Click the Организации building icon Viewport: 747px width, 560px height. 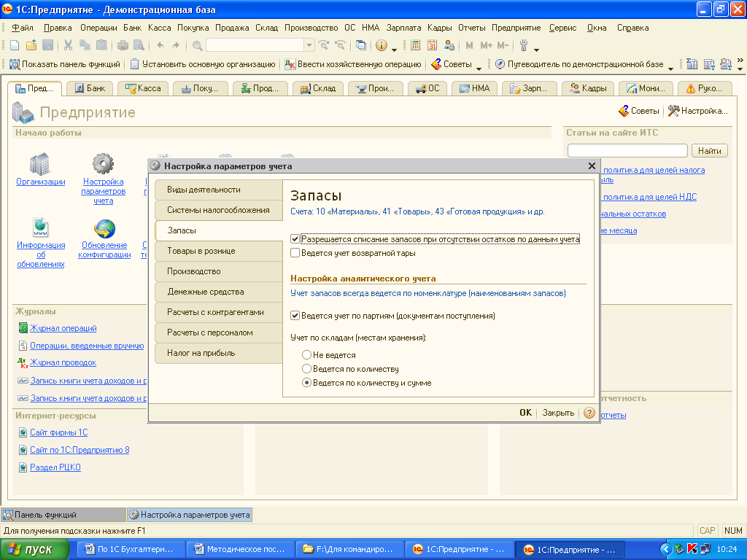coord(39,164)
